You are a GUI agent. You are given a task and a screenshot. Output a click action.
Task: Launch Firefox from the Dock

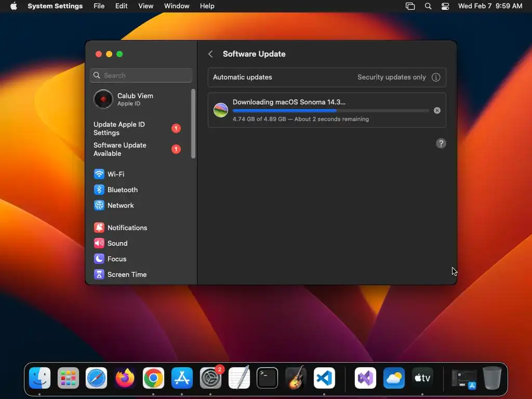(x=125, y=378)
